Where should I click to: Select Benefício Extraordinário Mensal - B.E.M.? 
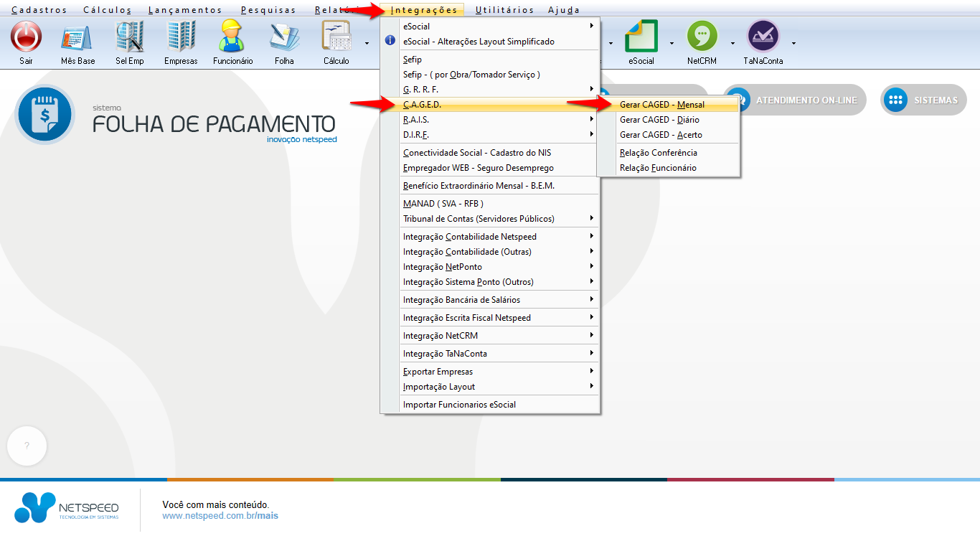490,186
